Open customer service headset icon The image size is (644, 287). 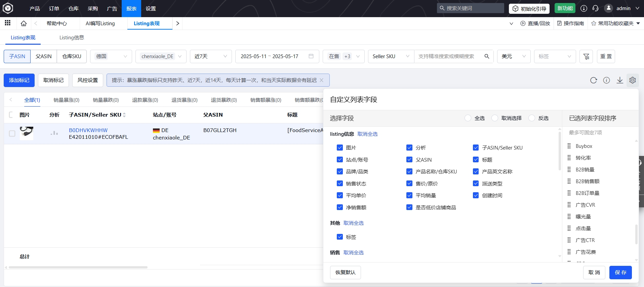click(x=595, y=8)
